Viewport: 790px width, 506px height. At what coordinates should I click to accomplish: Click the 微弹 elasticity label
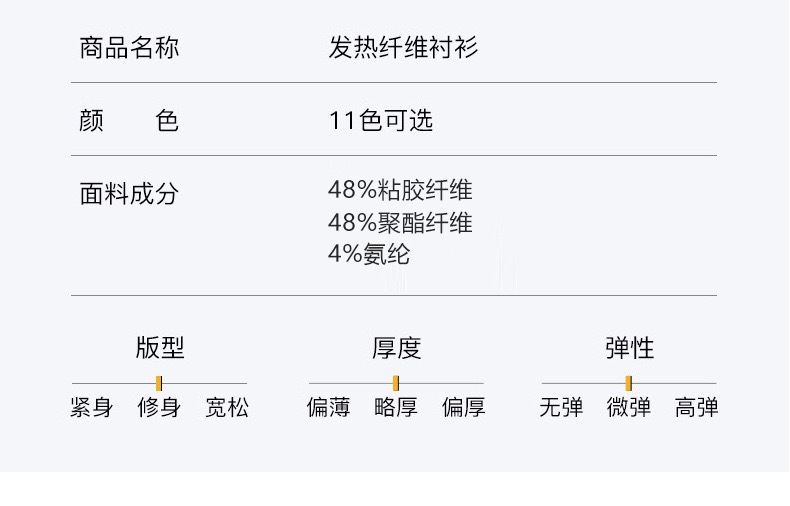point(629,408)
